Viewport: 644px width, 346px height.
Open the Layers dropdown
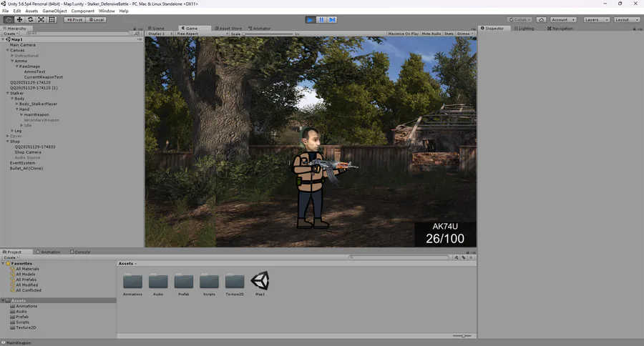coord(596,20)
